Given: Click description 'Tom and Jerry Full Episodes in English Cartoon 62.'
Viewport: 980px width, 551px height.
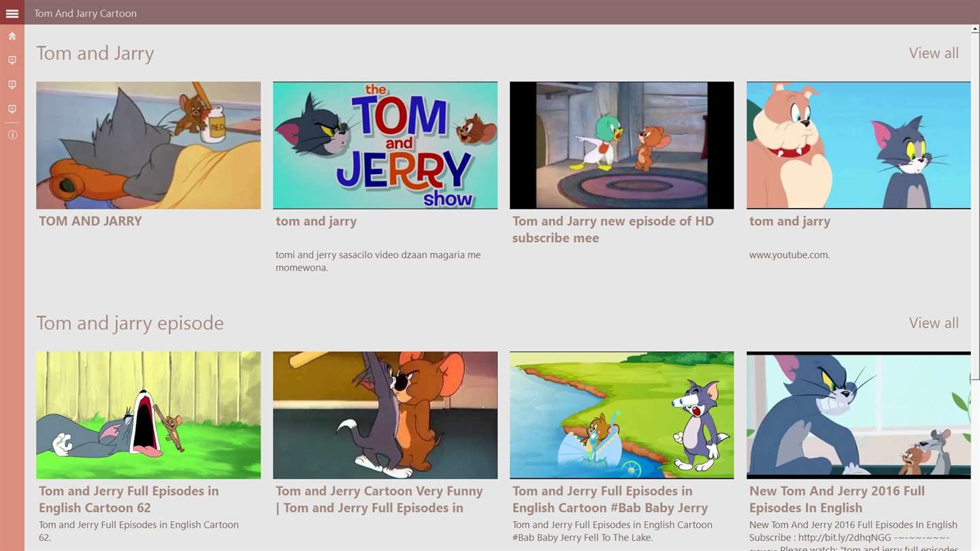Looking at the screenshot, I should click(x=139, y=531).
